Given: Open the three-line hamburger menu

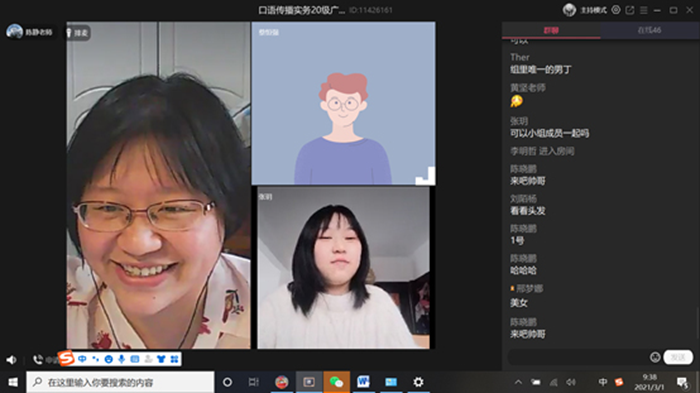Looking at the screenshot, I should pos(644,10).
